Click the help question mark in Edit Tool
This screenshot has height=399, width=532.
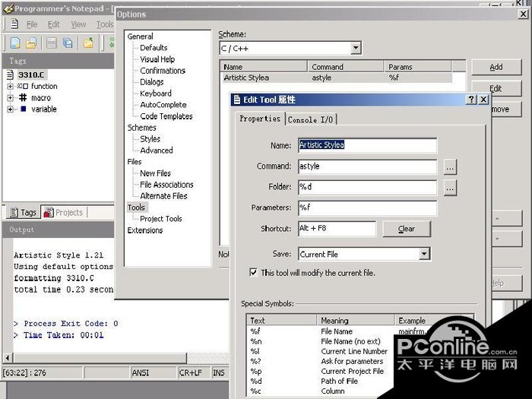click(471, 100)
